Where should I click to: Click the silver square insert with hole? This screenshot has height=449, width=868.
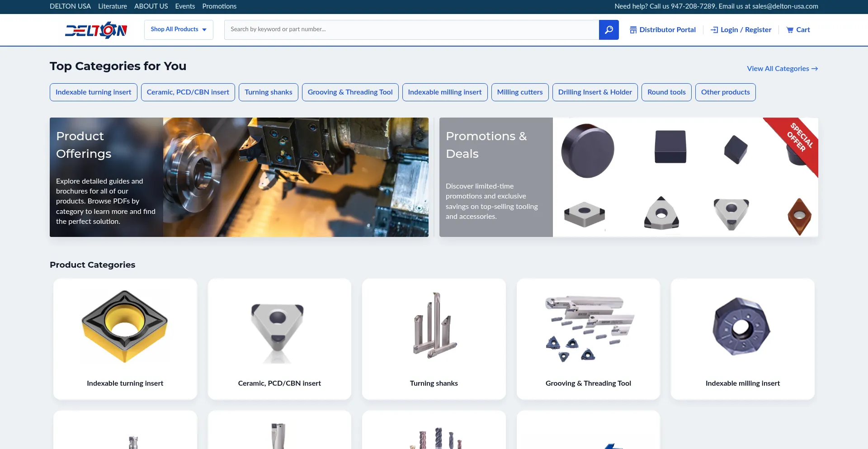(585, 214)
